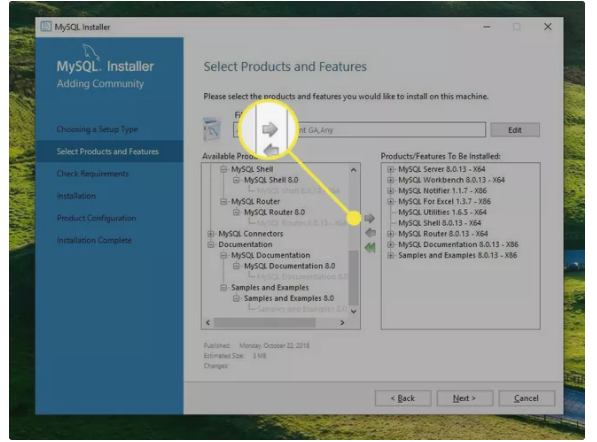Expand MySQL Workbench 8.0.13 - X64 features

click(390, 180)
